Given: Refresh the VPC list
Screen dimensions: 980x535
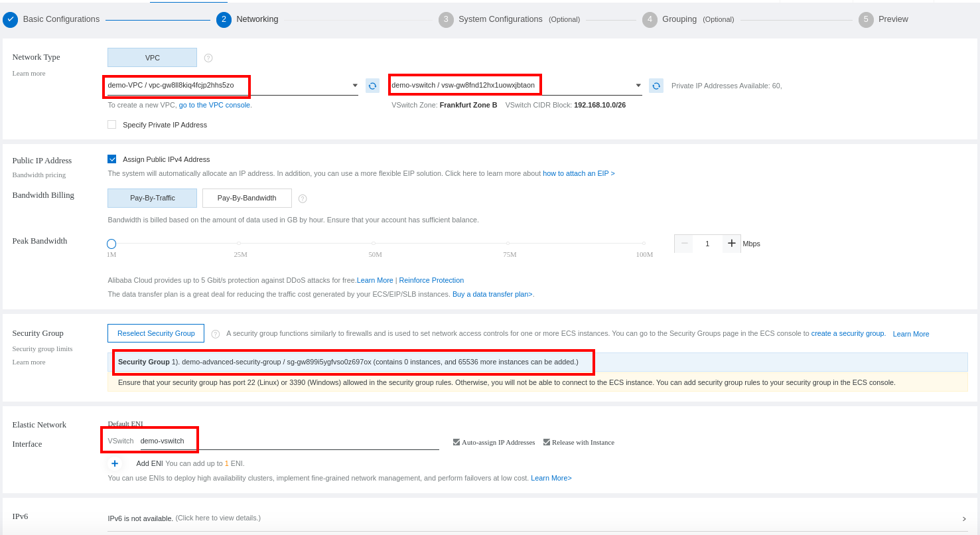Looking at the screenshot, I should pos(372,86).
